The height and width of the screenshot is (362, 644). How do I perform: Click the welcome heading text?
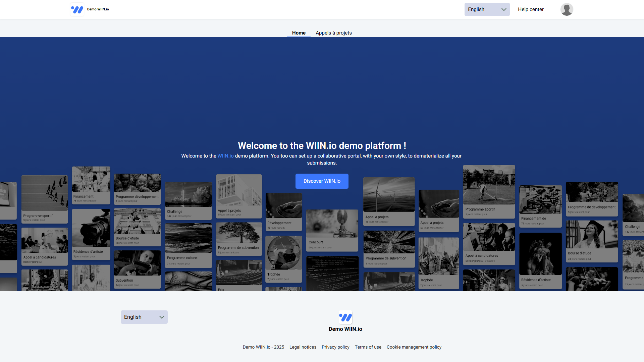point(322,146)
